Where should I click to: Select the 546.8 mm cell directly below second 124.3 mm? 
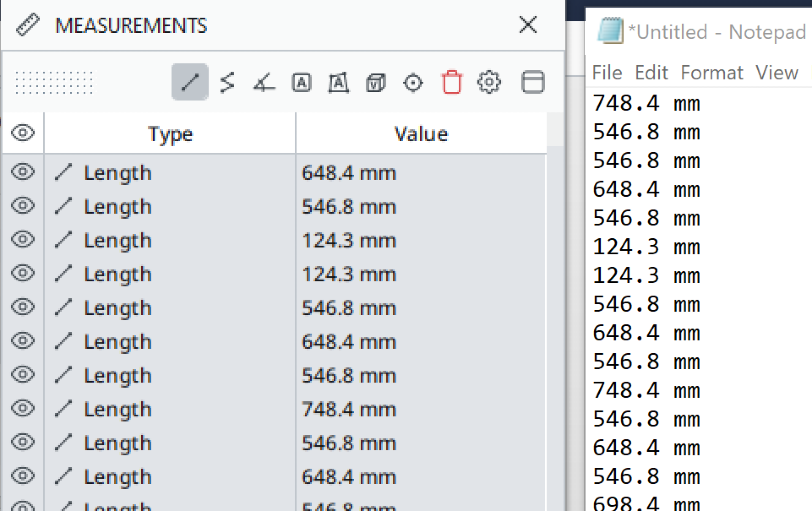tap(421, 308)
